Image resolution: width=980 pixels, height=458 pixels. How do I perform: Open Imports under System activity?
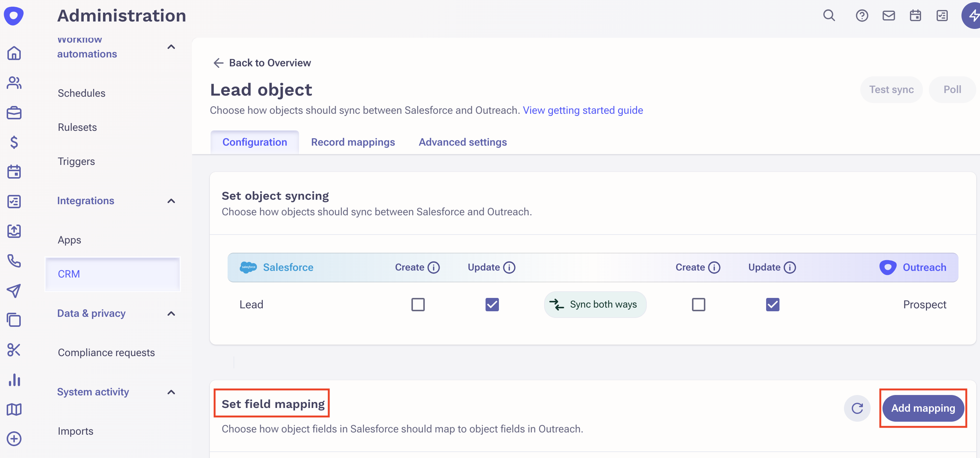pos(75,431)
